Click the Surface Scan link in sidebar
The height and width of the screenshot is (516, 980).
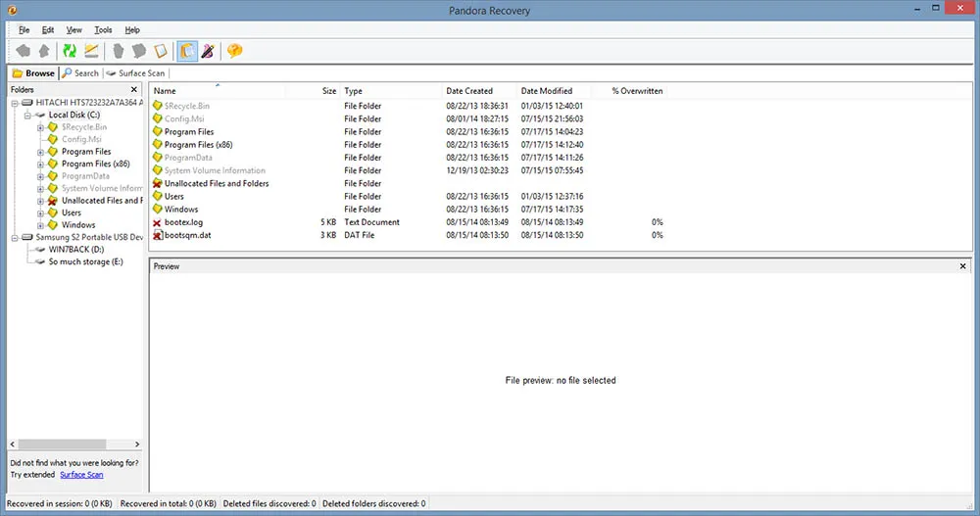tap(81, 475)
